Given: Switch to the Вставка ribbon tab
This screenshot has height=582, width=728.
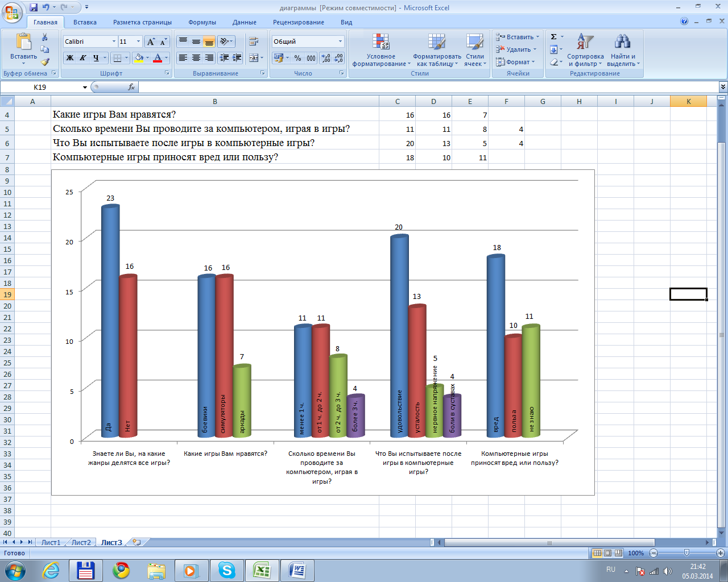Looking at the screenshot, I should coord(85,22).
